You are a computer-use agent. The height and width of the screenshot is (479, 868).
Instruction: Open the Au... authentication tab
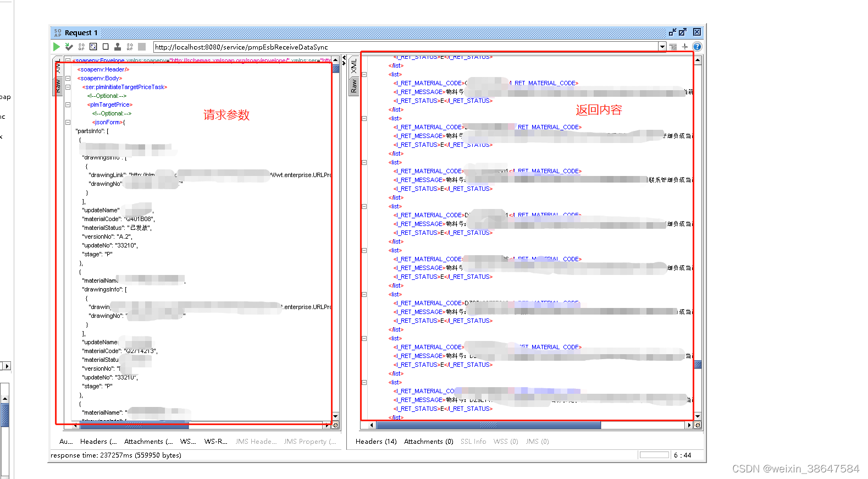(x=66, y=441)
